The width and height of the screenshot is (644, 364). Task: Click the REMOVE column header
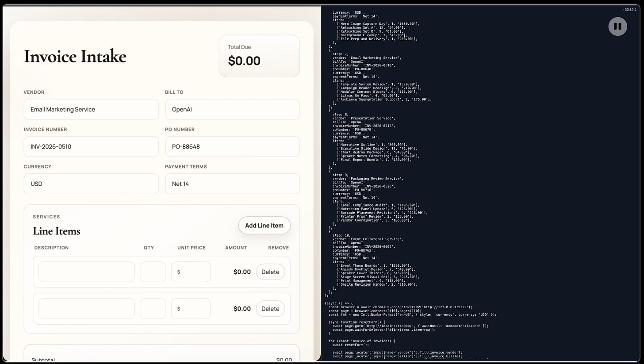point(278,248)
